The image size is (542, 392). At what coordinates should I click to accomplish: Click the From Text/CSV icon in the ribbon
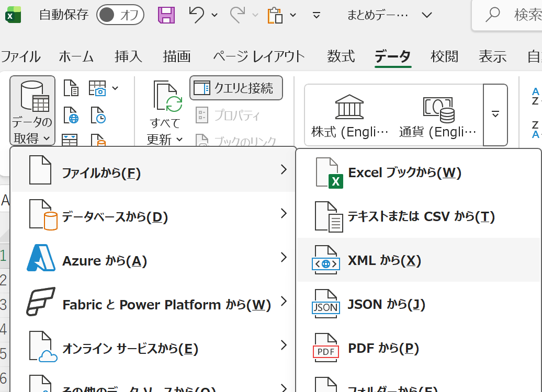point(71,89)
